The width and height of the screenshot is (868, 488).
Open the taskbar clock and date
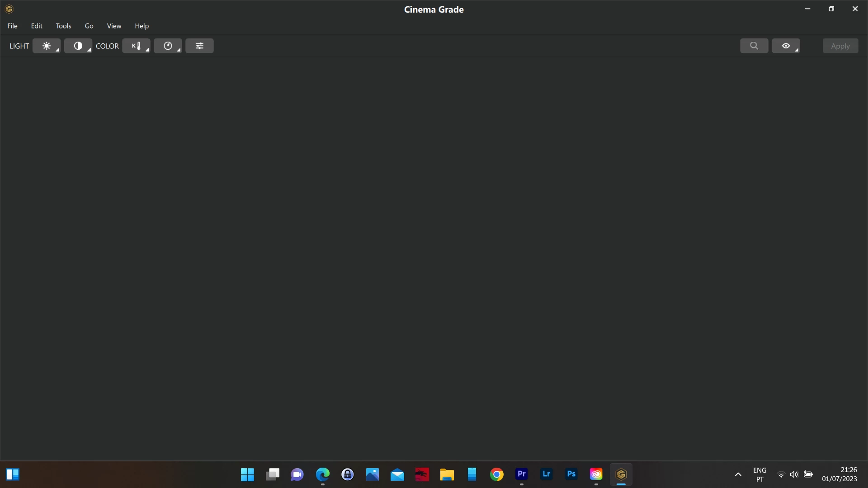tap(839, 474)
